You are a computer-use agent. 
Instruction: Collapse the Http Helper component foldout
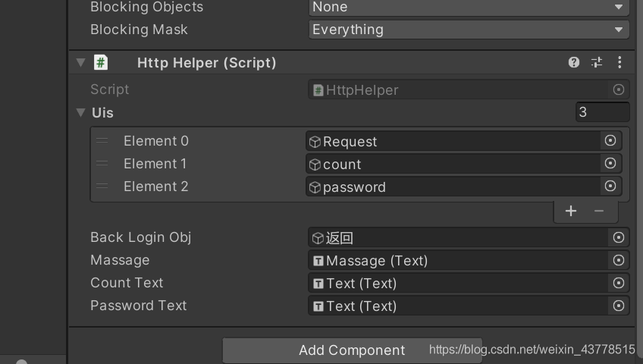pos(81,63)
